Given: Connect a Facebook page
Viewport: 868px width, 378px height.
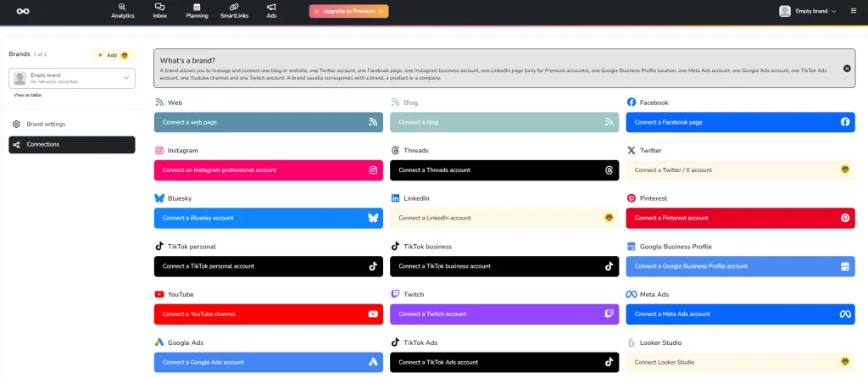Looking at the screenshot, I should (x=740, y=122).
